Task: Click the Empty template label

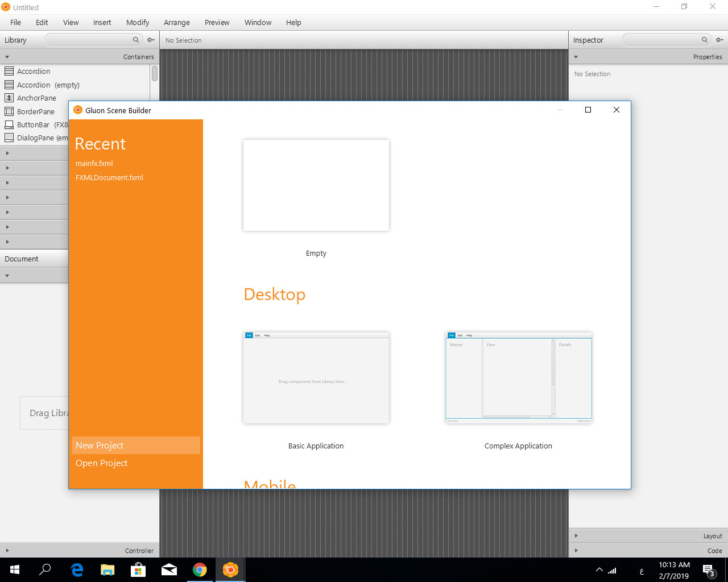Action: click(316, 253)
